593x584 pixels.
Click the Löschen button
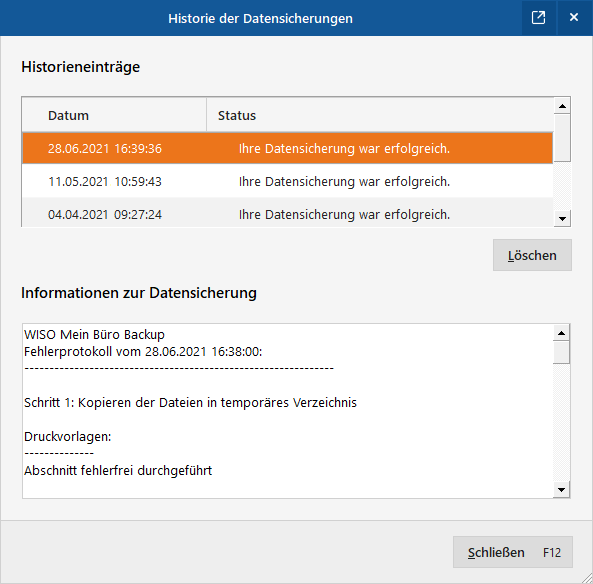[532, 255]
